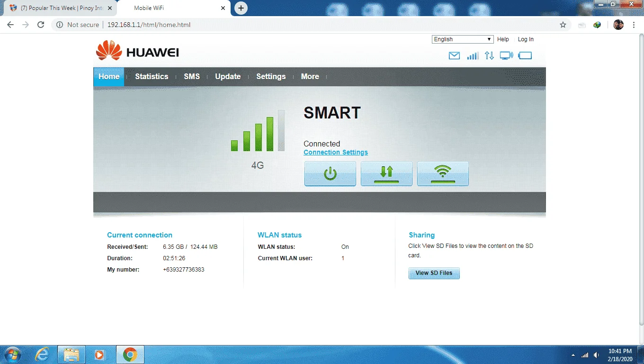Click the Connected status text
The height and width of the screenshot is (364, 644).
[322, 144]
